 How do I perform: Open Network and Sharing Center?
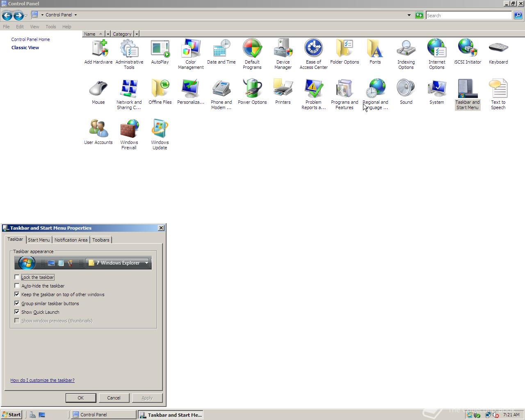click(129, 95)
